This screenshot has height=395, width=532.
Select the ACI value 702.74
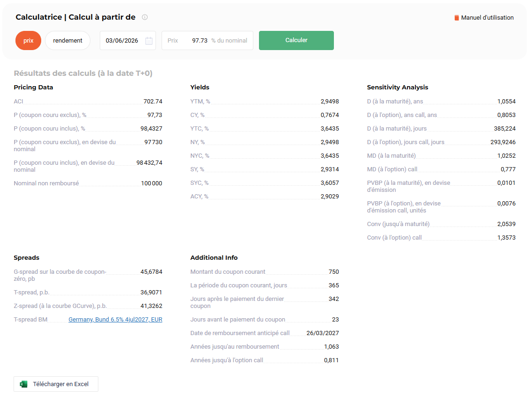pyautogui.click(x=153, y=102)
